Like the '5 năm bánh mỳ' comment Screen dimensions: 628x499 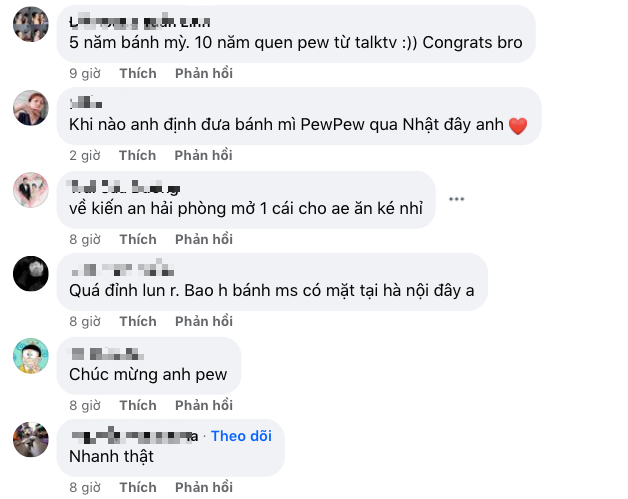tap(137, 73)
